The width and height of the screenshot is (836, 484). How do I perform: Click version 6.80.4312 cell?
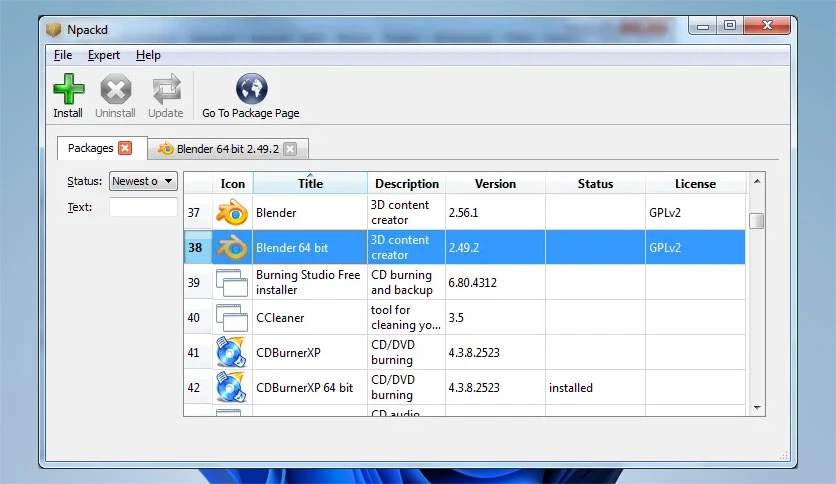point(495,283)
